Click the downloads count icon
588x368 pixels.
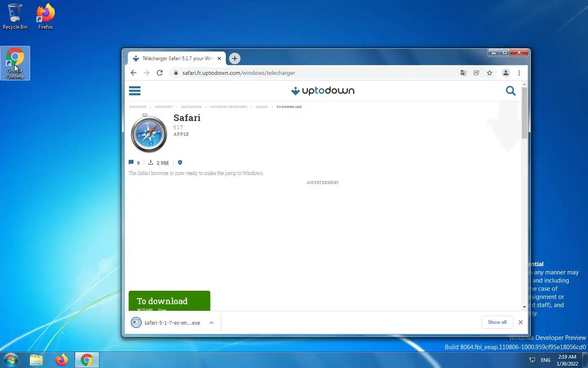pyautogui.click(x=151, y=162)
